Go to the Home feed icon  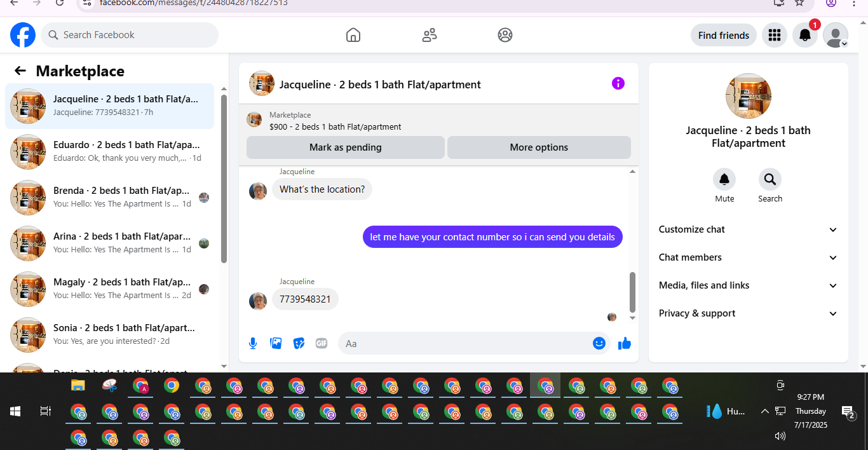353,35
